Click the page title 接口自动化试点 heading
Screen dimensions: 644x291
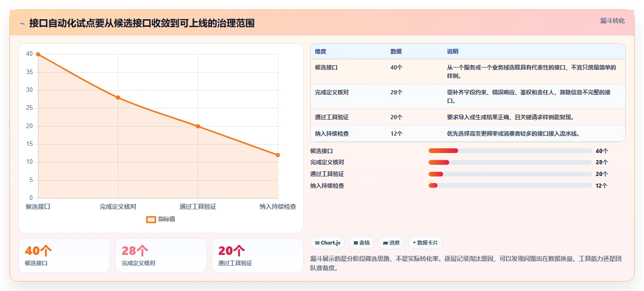(142, 23)
